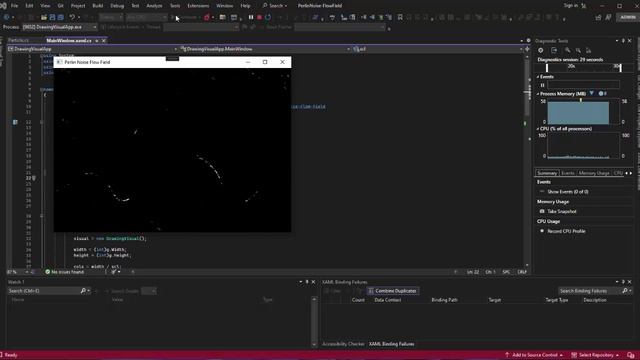Collapse the Events section in Diagnostic Tools
This screenshot has height=360, width=640.
click(538, 77)
